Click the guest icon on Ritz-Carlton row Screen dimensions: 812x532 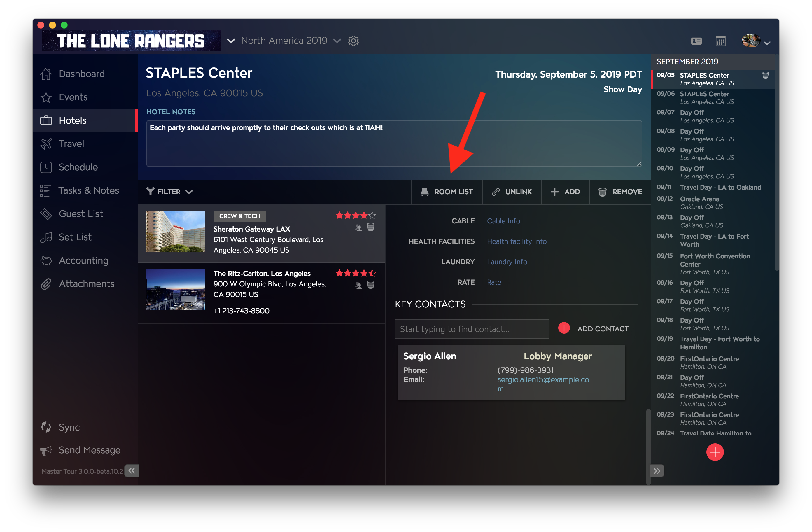(x=358, y=285)
